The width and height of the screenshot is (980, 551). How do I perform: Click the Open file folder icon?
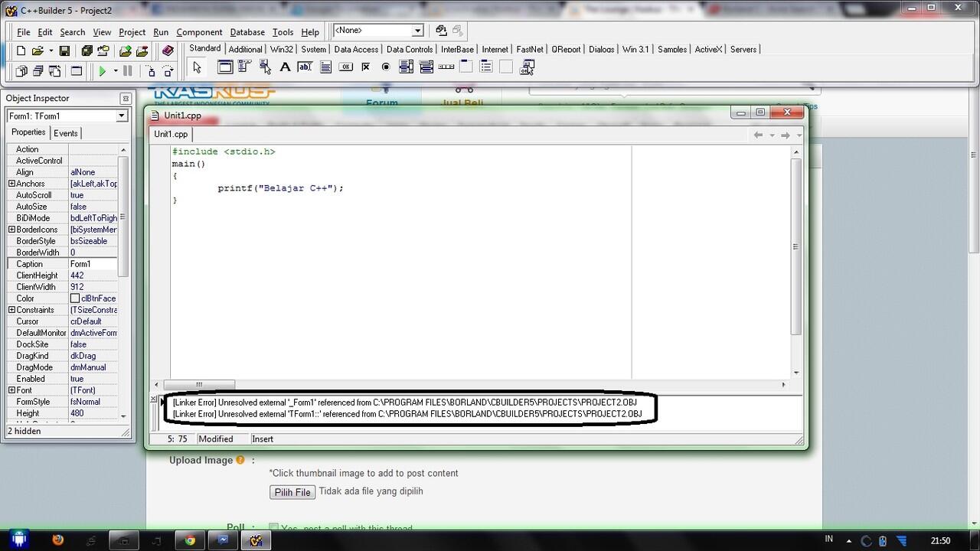(37, 51)
